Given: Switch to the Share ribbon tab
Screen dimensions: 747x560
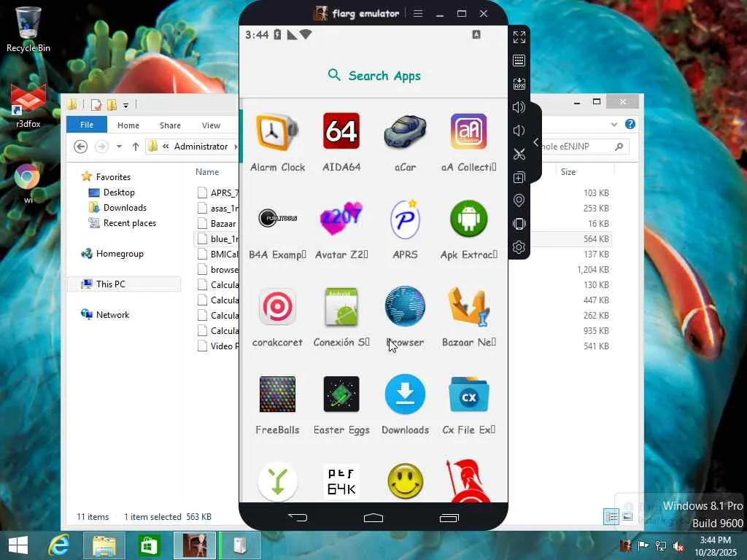Looking at the screenshot, I should point(170,125).
